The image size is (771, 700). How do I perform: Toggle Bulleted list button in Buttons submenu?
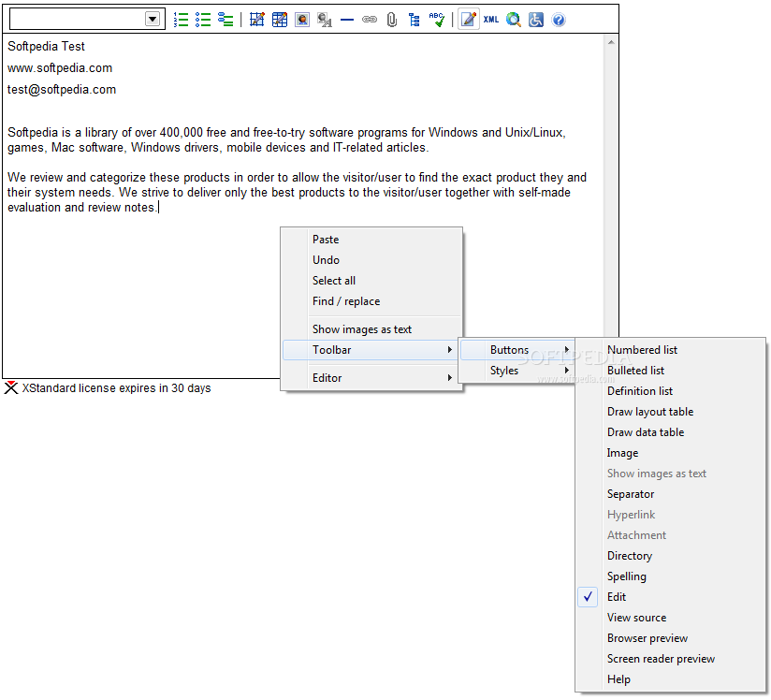pos(670,371)
